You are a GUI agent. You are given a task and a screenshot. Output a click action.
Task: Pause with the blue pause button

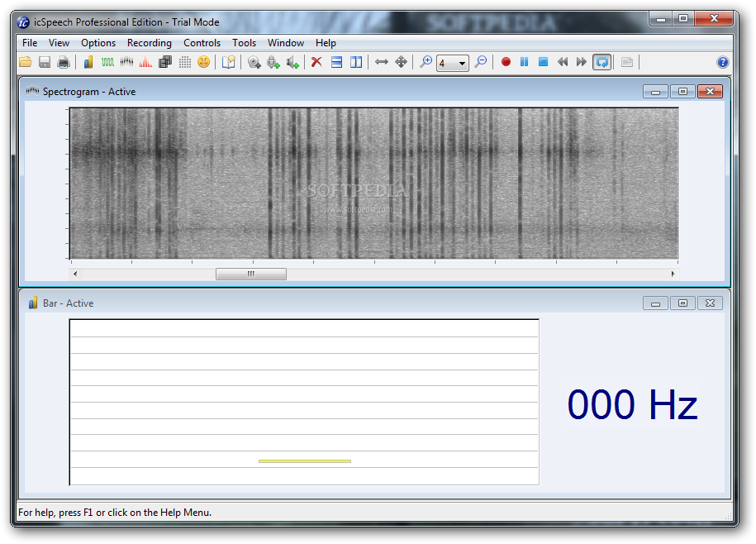click(x=524, y=62)
